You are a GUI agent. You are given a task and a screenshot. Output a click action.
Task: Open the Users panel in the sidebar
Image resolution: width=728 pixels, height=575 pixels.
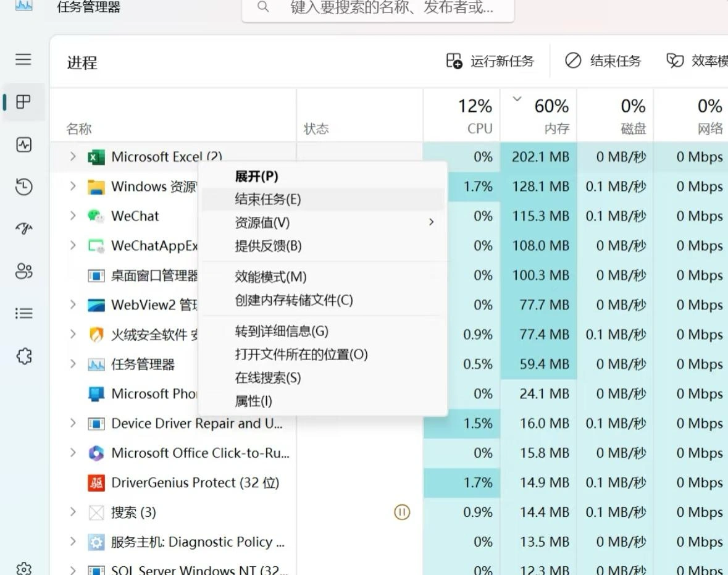[23, 271]
